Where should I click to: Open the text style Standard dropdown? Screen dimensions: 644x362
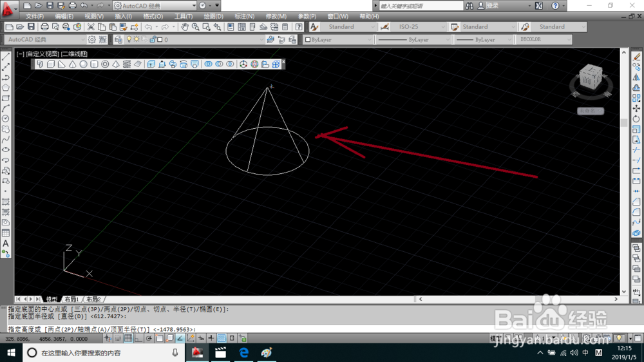coord(348,26)
